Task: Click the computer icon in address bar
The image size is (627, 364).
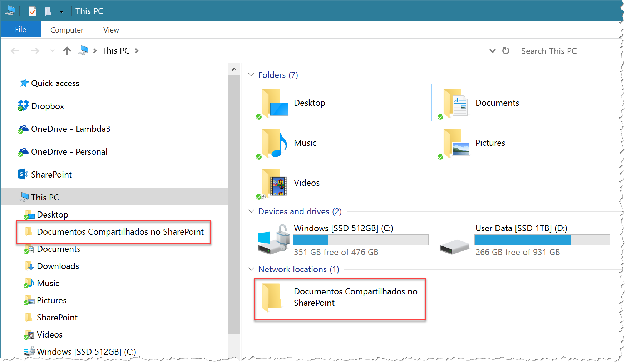Action: coord(84,50)
